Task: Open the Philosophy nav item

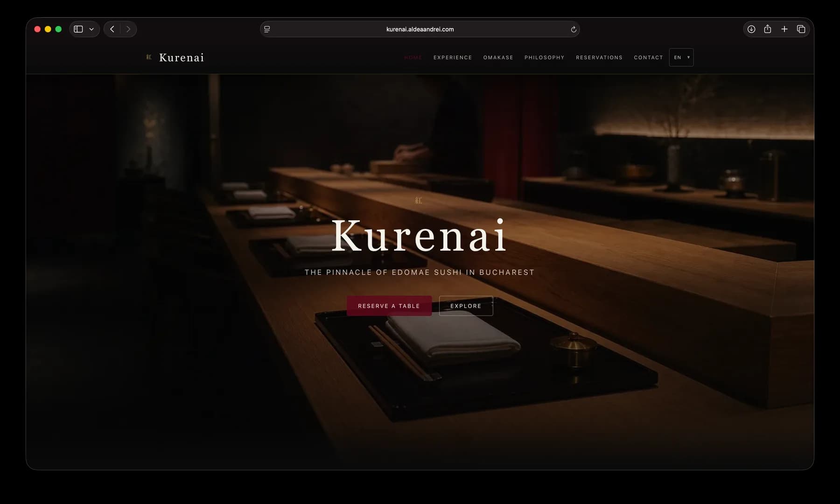Action: click(545, 57)
